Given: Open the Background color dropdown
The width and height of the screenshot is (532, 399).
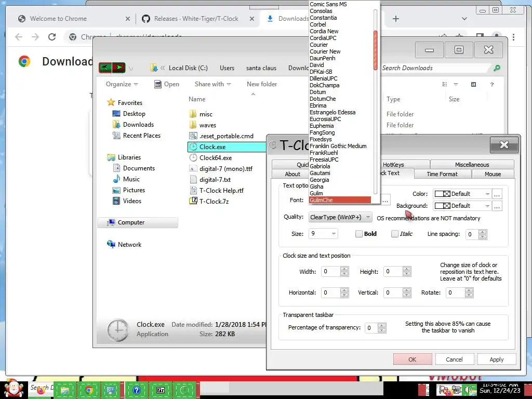Looking at the screenshot, I should point(462,206).
